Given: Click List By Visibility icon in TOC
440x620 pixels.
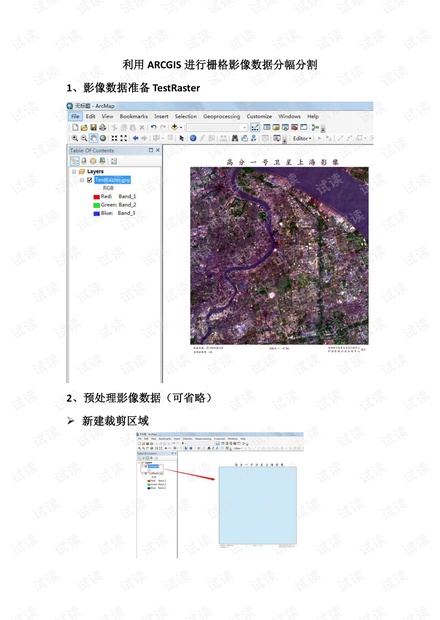Looking at the screenshot, I should tap(93, 161).
